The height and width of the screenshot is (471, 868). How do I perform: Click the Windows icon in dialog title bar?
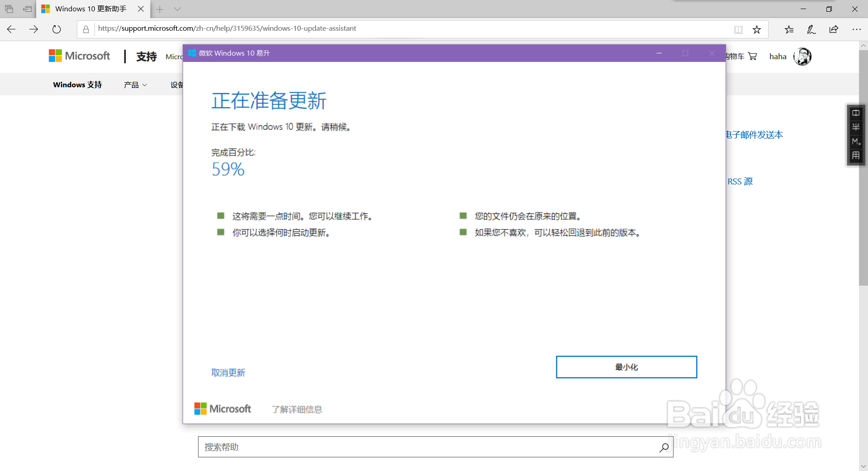point(192,53)
